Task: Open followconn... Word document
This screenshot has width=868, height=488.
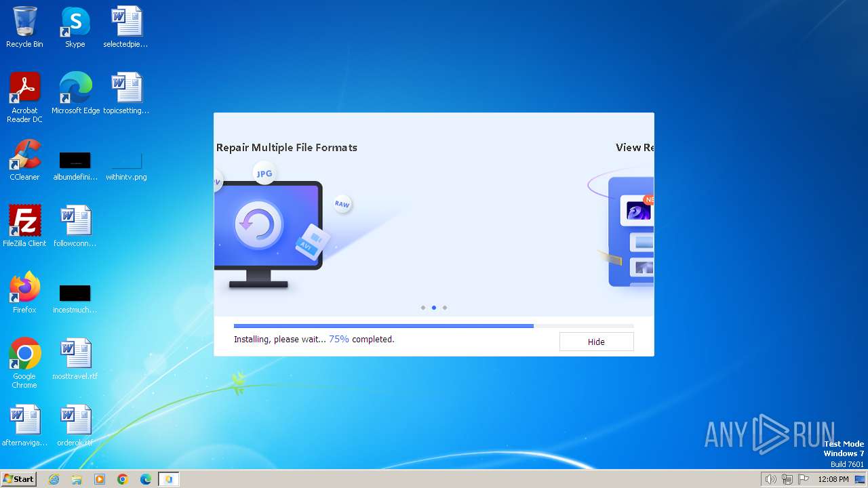Action: pyautogui.click(x=75, y=226)
